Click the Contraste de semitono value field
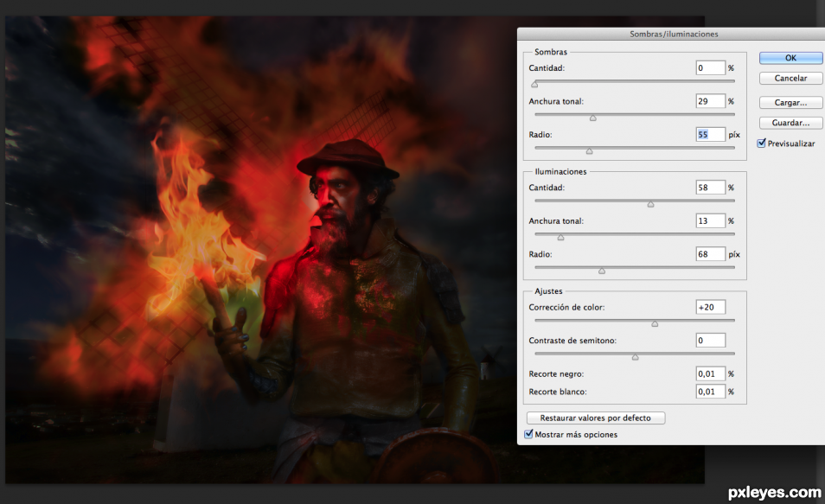Image resolution: width=825 pixels, height=504 pixels. (710, 341)
